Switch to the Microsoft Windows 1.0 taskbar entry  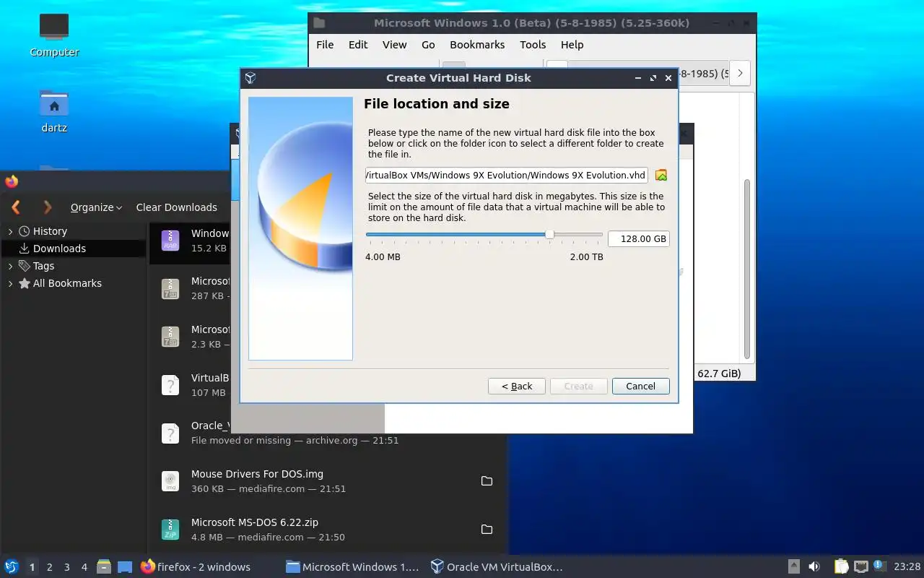[352, 567]
